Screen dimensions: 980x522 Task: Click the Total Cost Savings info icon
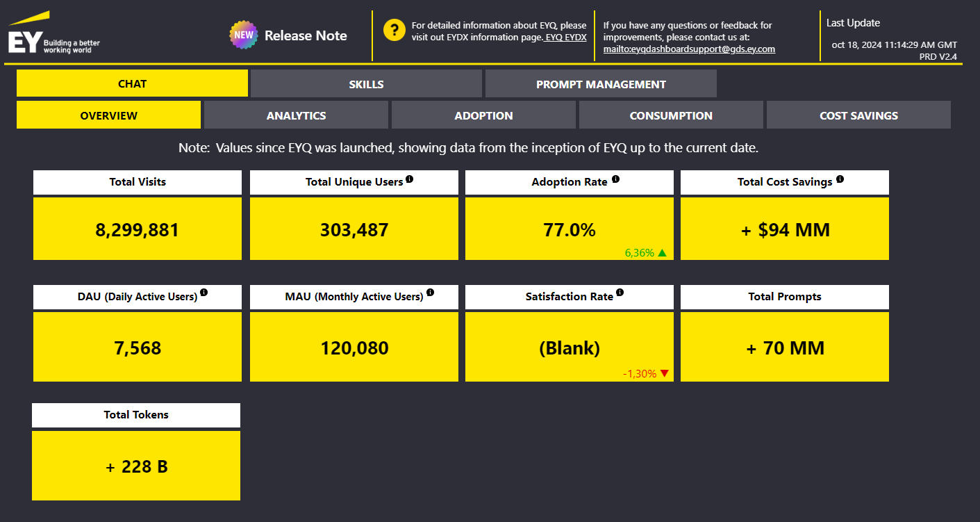[x=840, y=179]
